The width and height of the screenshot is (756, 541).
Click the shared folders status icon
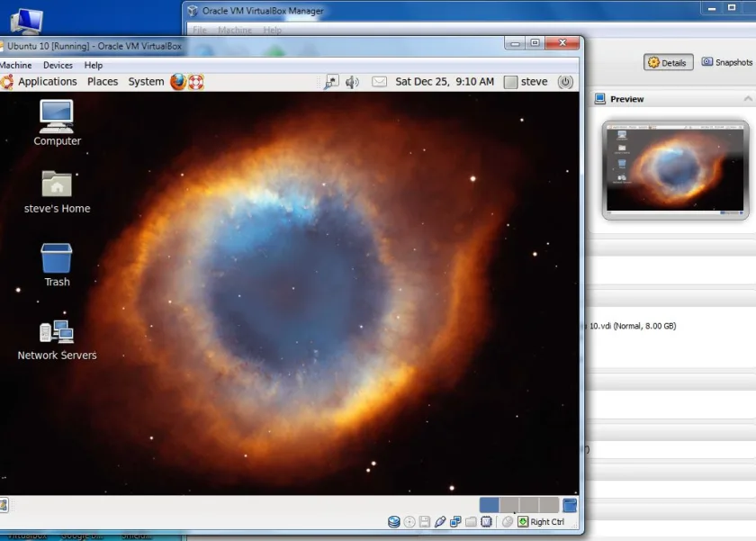click(471, 522)
